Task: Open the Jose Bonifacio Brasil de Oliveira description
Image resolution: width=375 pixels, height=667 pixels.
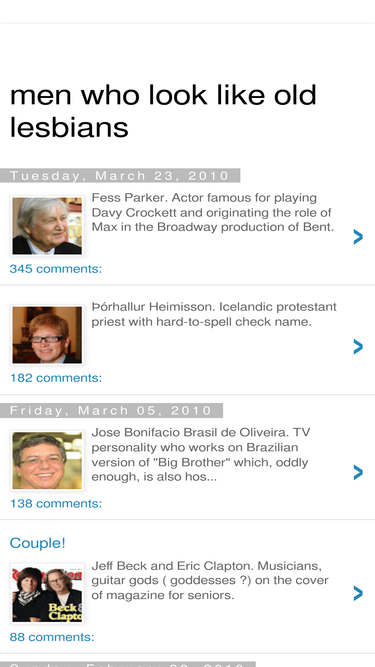Action: coord(201,455)
